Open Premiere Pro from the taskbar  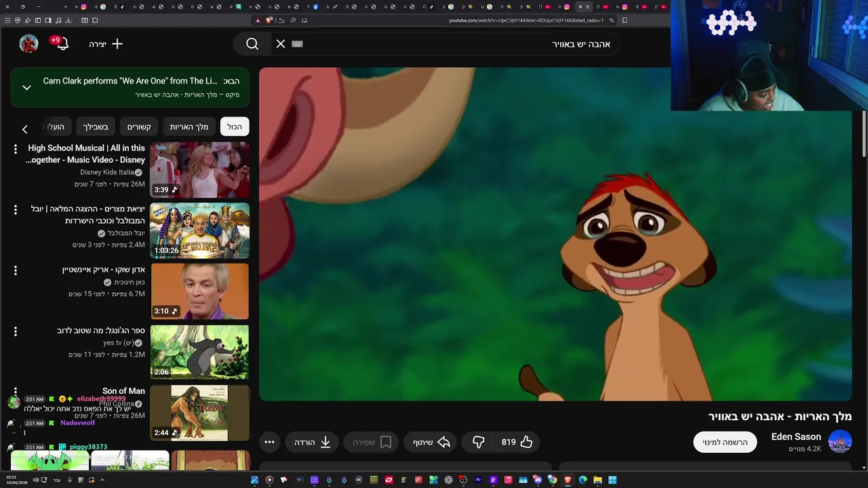[x=478, y=481]
